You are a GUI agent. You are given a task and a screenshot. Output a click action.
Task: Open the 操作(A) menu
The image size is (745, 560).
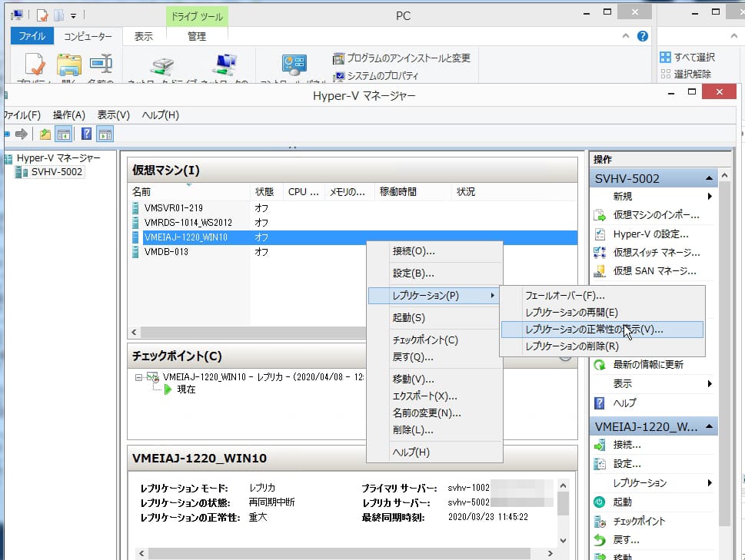coord(67,114)
